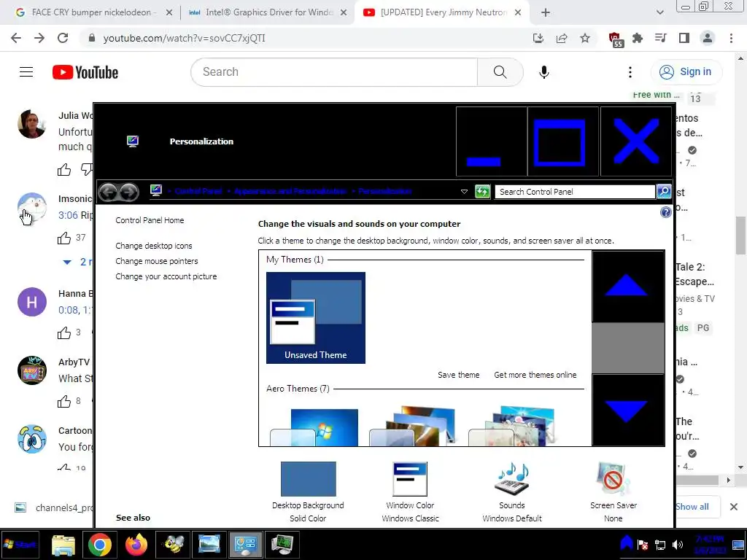Open Chrome tab search dropdown chevron

[x=659, y=12]
